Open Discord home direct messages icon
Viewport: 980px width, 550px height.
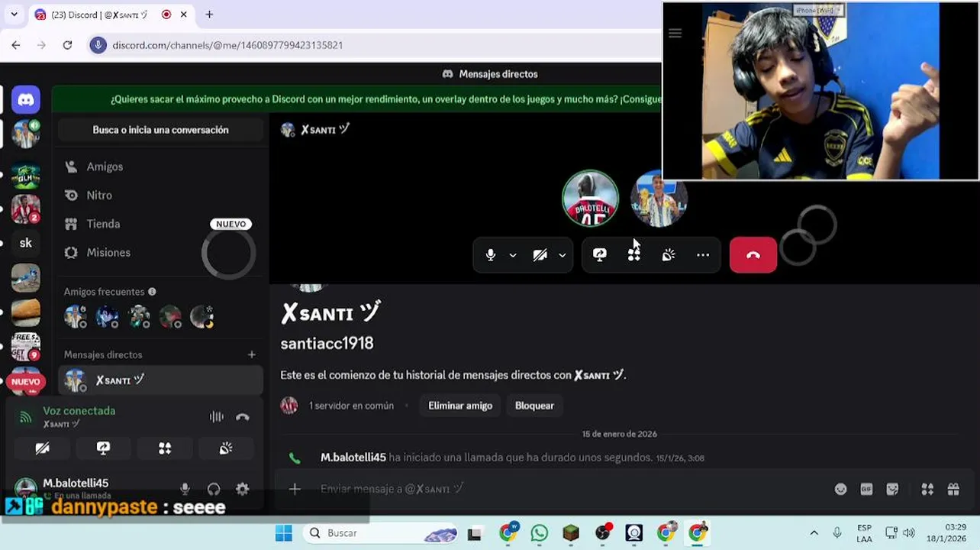point(25,100)
